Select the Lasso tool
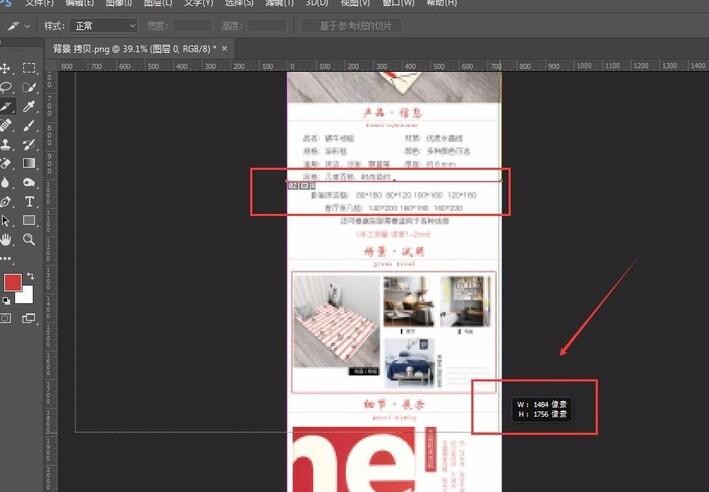 [x=6, y=87]
